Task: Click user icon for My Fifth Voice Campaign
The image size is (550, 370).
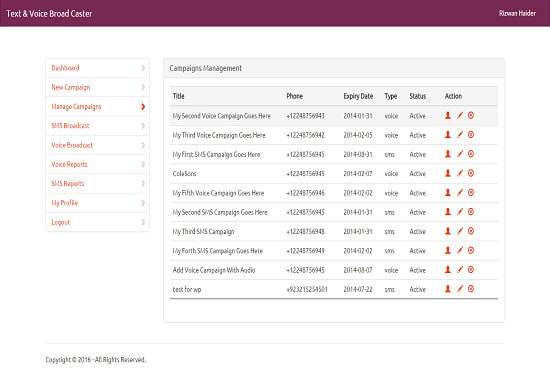Action: [448, 193]
